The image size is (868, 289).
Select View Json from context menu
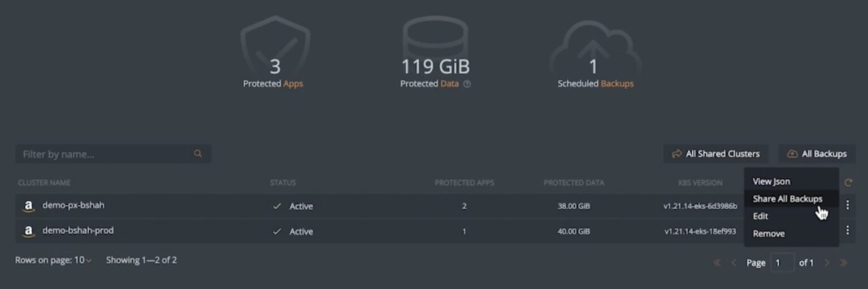(x=771, y=181)
